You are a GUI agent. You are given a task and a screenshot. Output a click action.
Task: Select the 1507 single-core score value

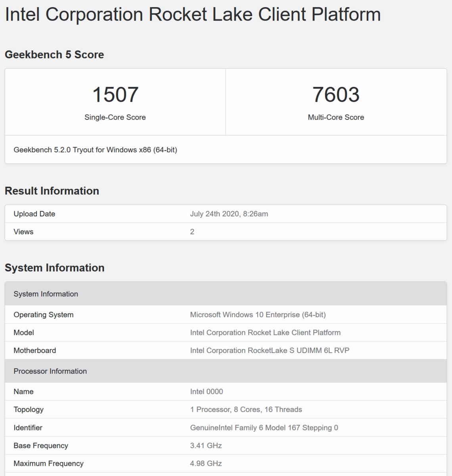pyautogui.click(x=115, y=94)
